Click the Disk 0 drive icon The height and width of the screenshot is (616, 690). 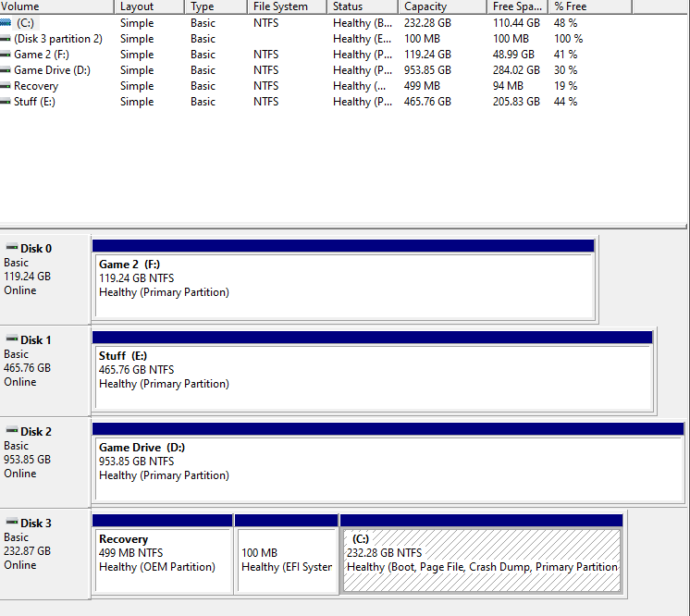click(x=12, y=247)
